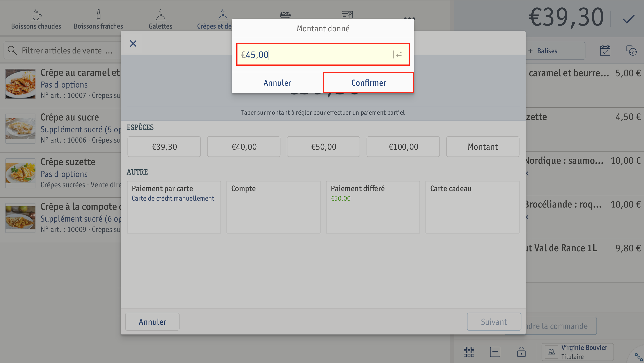Open the Boissons fraîches category
This screenshot has width=644, height=363.
98,20
